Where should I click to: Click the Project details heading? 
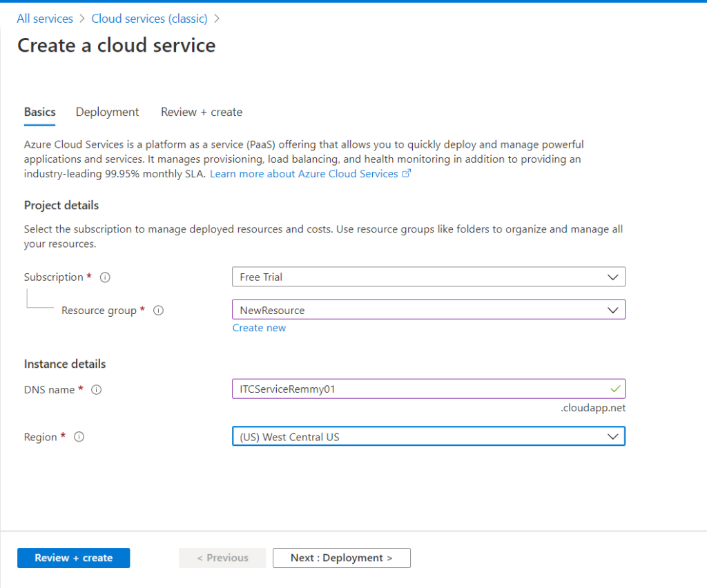click(x=61, y=206)
